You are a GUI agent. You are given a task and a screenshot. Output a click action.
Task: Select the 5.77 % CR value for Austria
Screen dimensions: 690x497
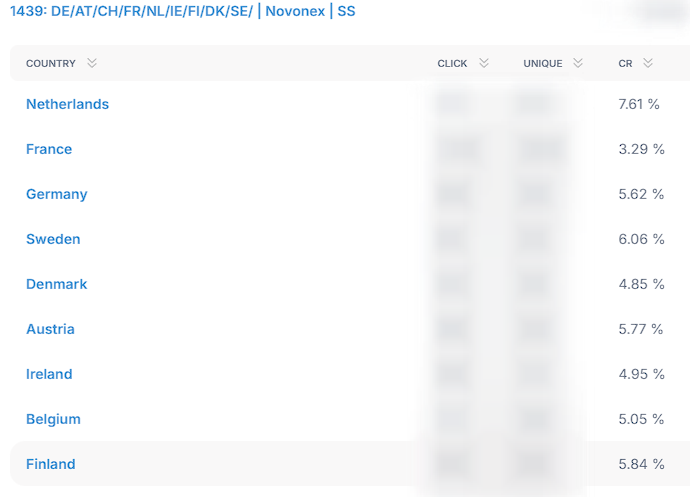point(641,329)
